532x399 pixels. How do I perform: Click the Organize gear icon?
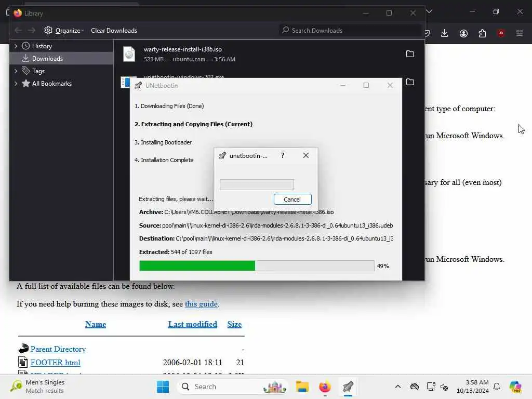coord(48,30)
